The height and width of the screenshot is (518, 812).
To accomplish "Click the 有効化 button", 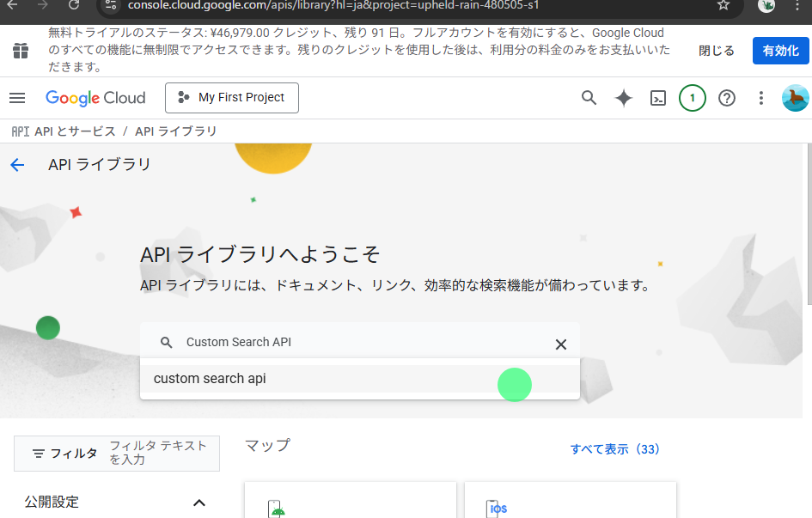I will [780, 51].
